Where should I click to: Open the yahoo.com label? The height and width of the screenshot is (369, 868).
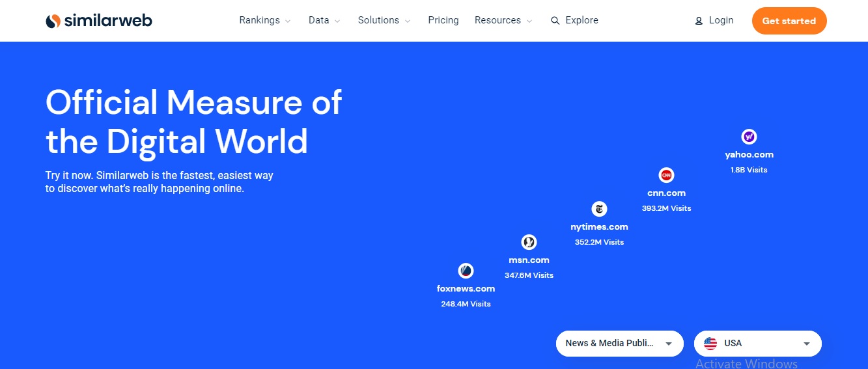749,155
